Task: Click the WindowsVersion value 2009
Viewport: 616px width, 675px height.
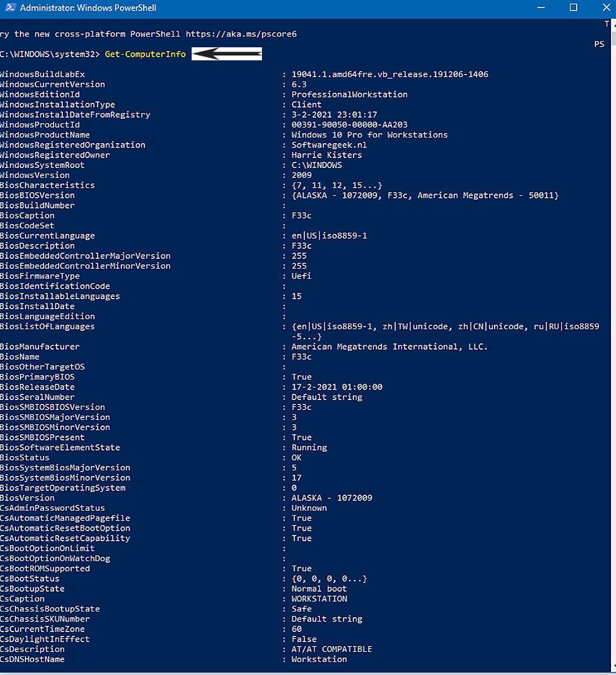Action: [x=301, y=175]
